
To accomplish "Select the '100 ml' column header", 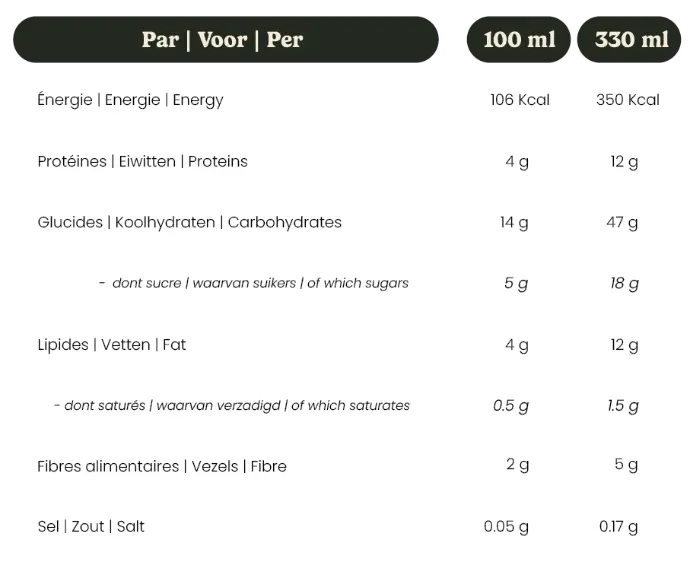I will pyautogui.click(x=519, y=40).
